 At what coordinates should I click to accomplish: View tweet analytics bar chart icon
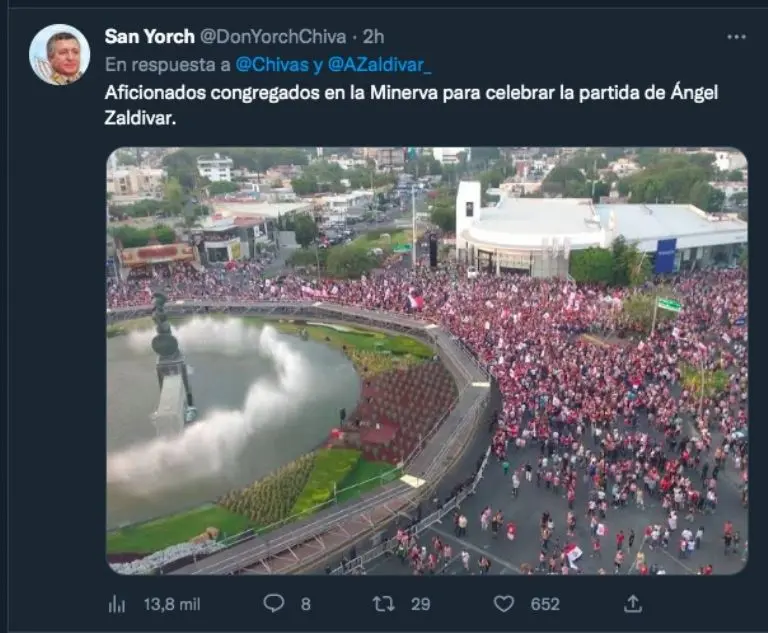pyautogui.click(x=117, y=605)
